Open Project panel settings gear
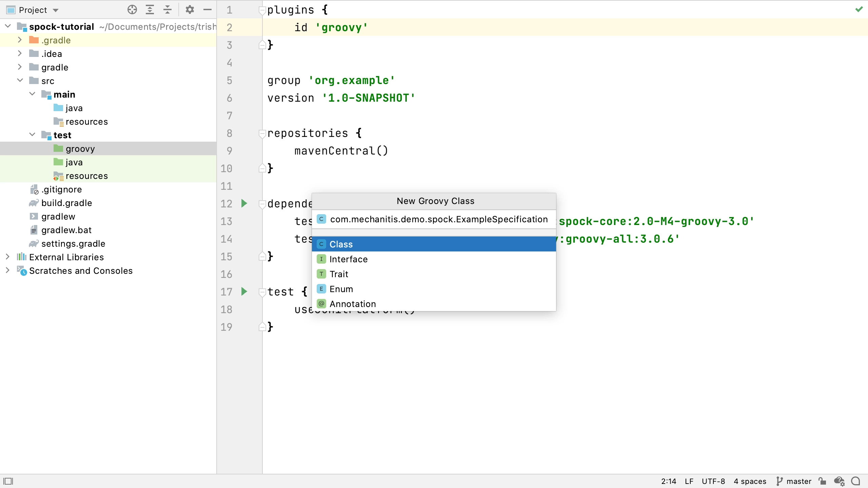The image size is (868, 488). [x=190, y=10]
